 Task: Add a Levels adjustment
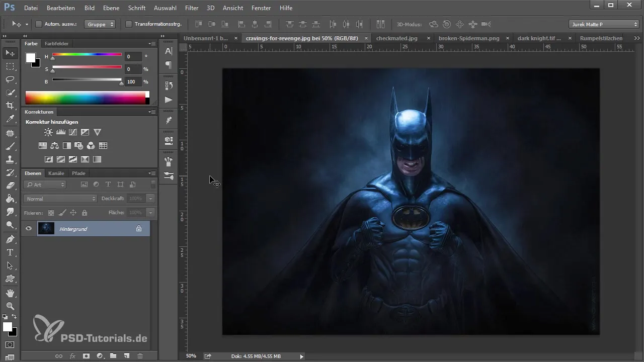pyautogui.click(x=61, y=132)
